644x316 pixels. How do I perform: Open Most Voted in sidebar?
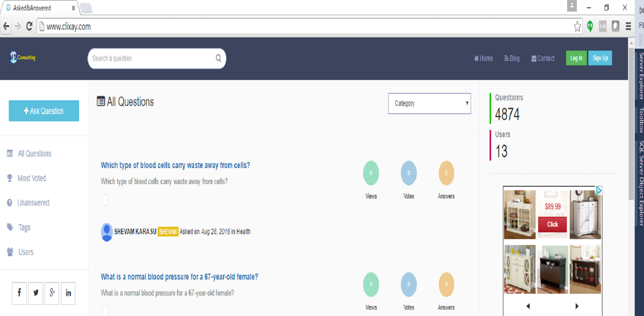pyautogui.click(x=32, y=178)
